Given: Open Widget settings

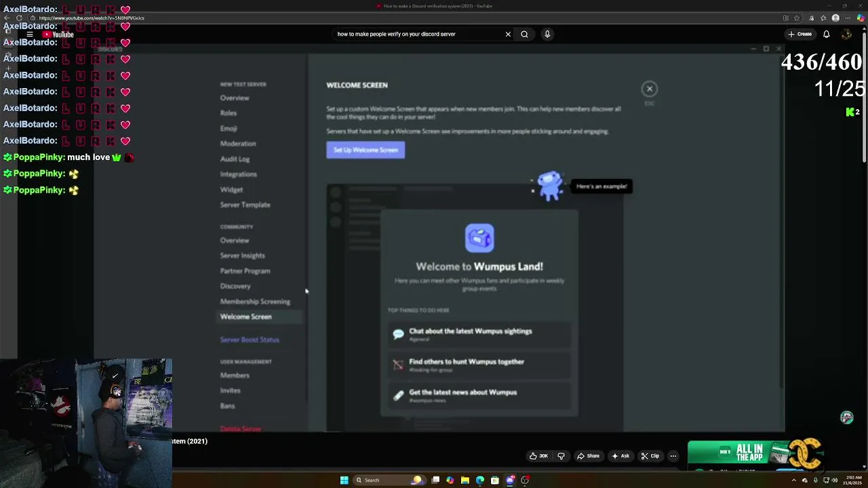Looking at the screenshot, I should 231,190.
